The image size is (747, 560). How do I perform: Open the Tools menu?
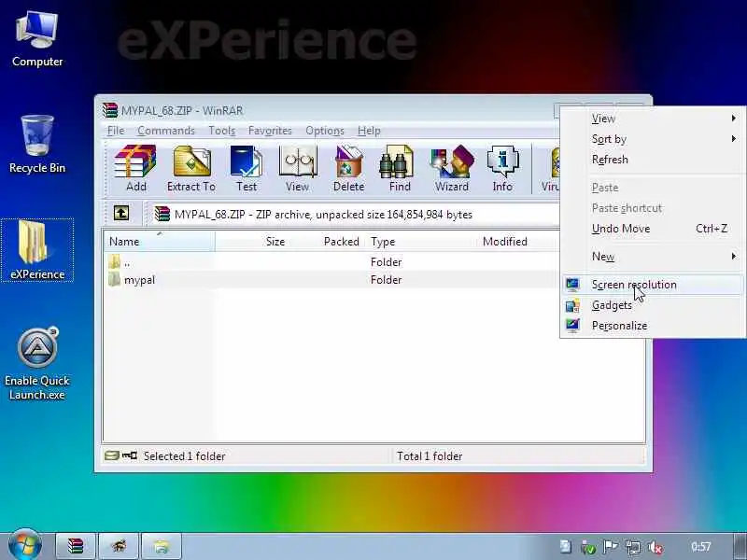click(221, 131)
